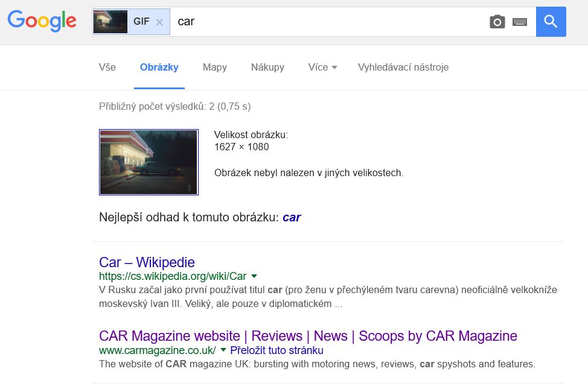Image resolution: width=588 pixels, height=386 pixels.
Task: Remove the GIF image chip with X
Action: 160,22
